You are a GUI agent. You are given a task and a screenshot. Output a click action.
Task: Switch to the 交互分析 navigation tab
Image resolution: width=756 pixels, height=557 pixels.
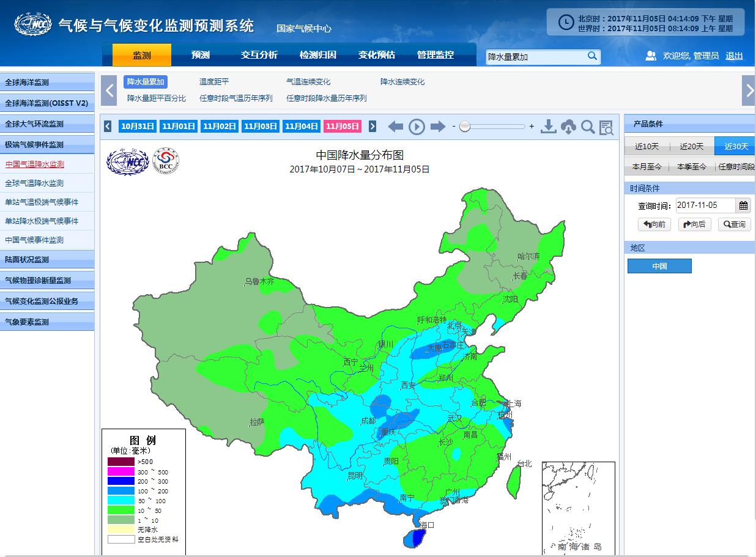259,55
